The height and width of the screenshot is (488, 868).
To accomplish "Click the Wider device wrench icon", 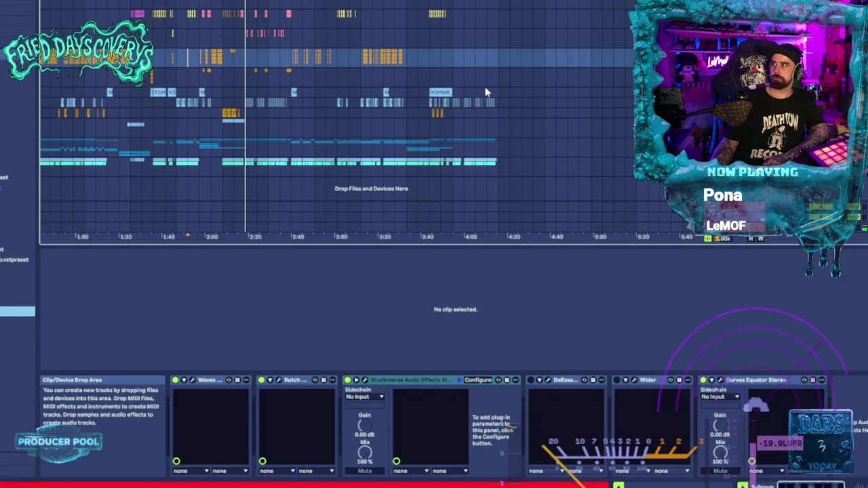I will [x=634, y=380].
